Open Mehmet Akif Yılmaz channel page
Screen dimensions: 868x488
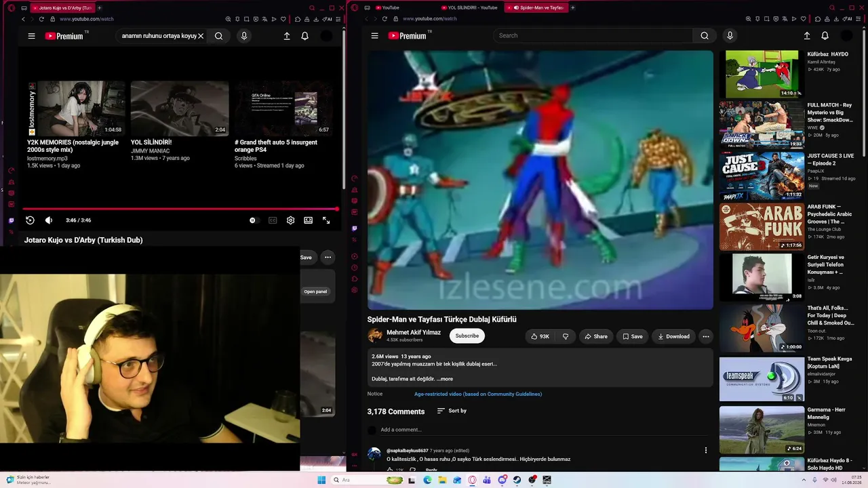pyautogui.click(x=414, y=333)
